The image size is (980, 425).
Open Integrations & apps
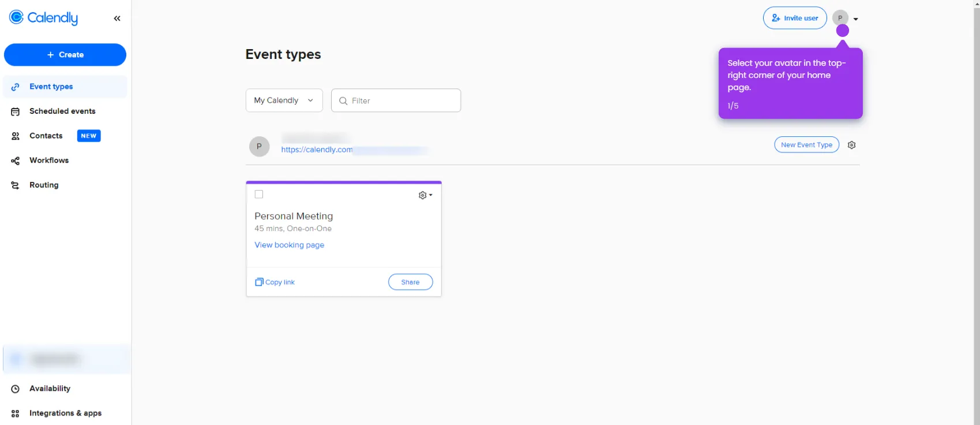(65, 413)
